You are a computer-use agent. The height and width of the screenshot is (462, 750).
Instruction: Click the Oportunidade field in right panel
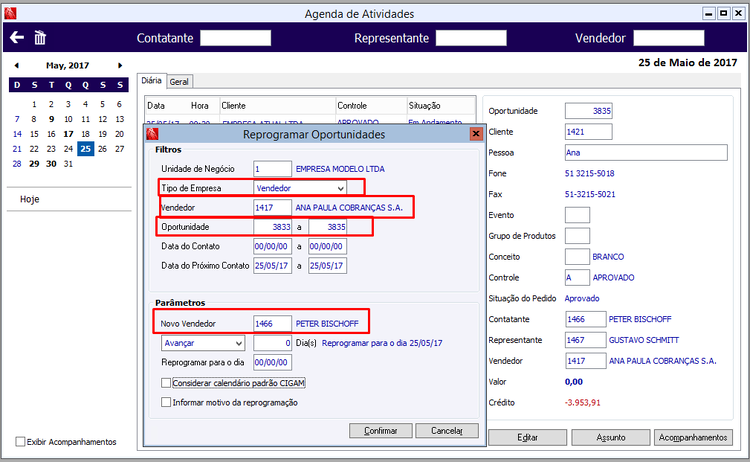(x=588, y=111)
